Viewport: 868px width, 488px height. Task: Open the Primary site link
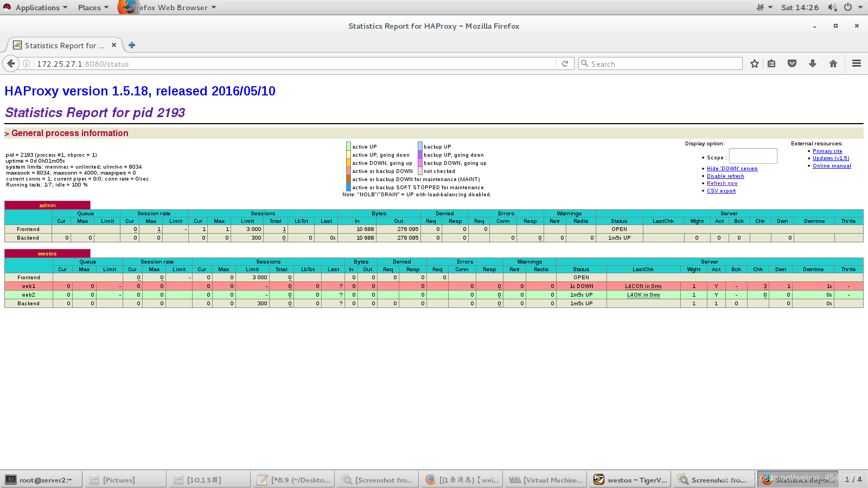click(x=827, y=151)
